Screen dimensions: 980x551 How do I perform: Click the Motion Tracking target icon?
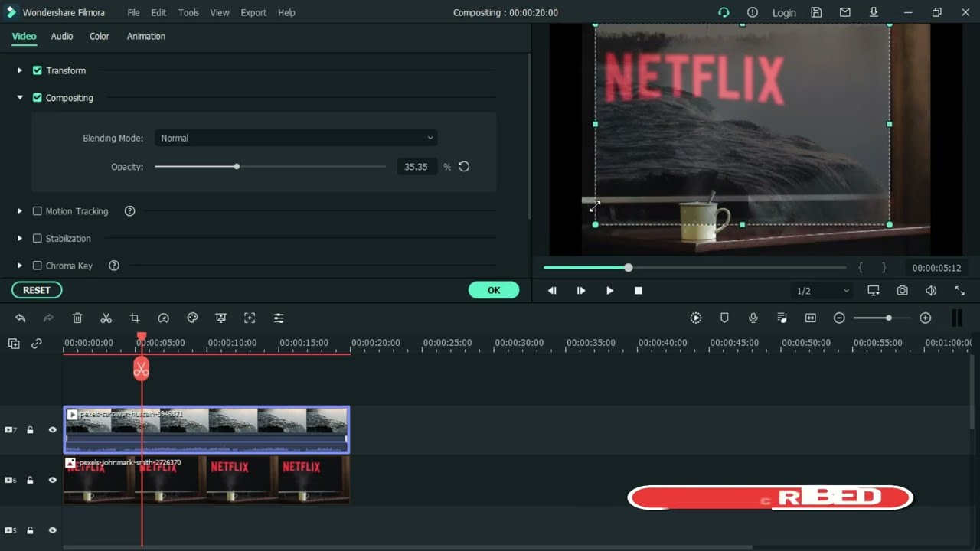point(250,318)
